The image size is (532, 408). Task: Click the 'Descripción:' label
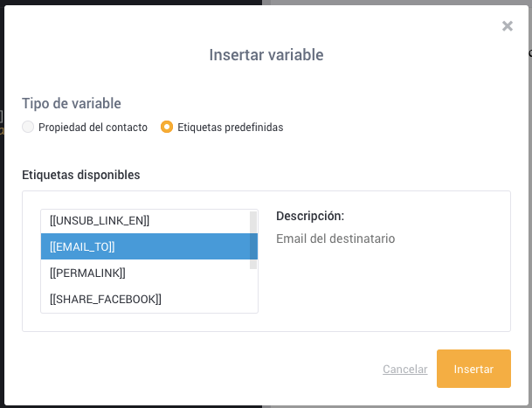pyautogui.click(x=310, y=216)
